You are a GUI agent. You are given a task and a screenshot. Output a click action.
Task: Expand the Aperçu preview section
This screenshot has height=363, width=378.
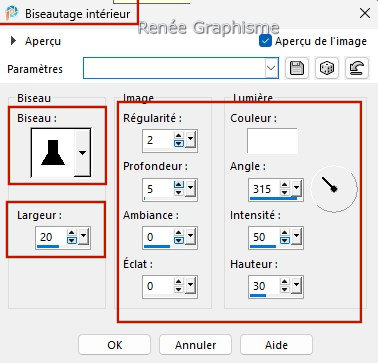[x=13, y=41]
